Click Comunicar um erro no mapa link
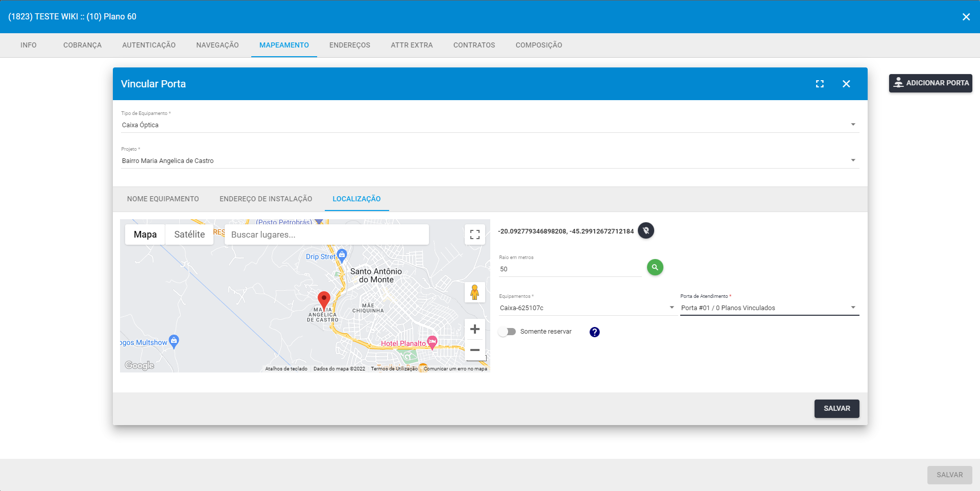 click(x=456, y=369)
